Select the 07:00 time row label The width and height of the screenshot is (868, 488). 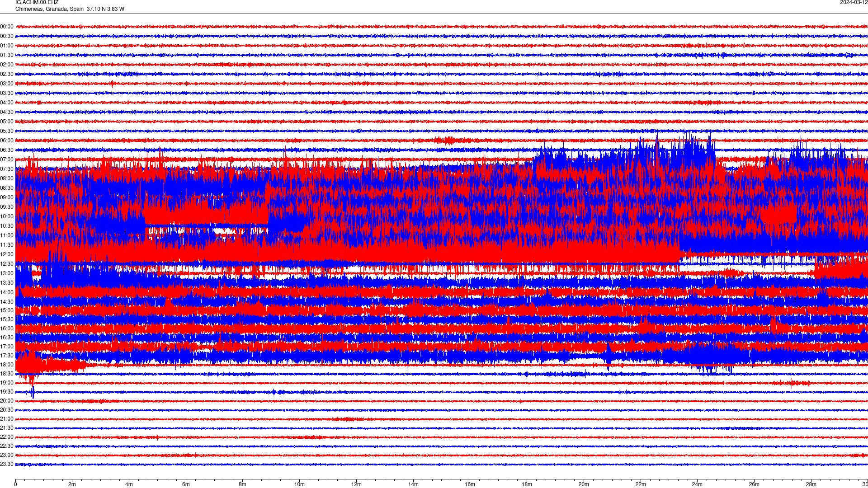pyautogui.click(x=7, y=160)
